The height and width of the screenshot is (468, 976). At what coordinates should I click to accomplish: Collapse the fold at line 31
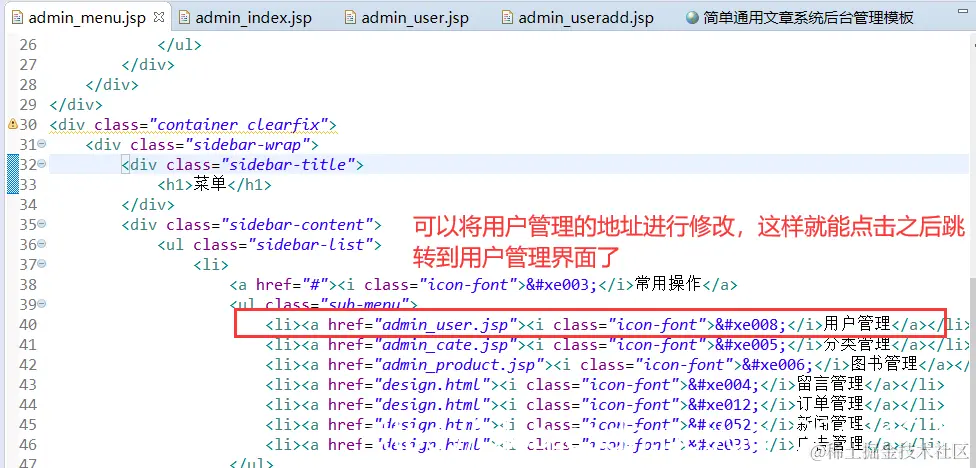(42, 144)
